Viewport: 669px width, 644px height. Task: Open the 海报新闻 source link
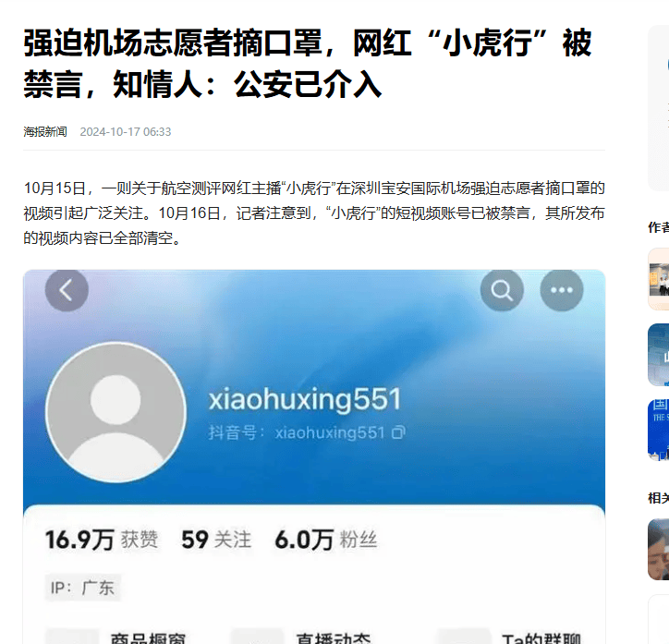[x=45, y=132]
